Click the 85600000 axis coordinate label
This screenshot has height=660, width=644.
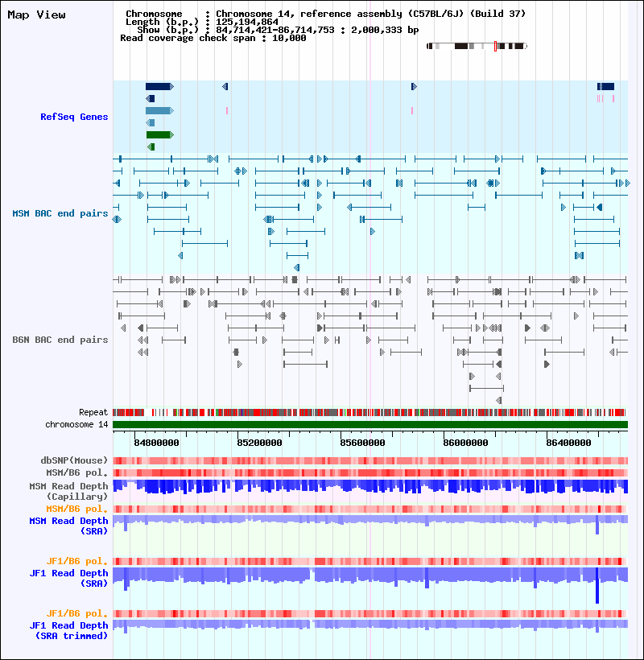pos(362,443)
